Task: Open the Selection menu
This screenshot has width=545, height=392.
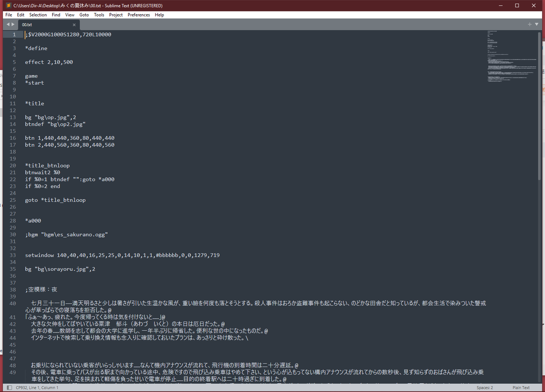Action: (38, 15)
